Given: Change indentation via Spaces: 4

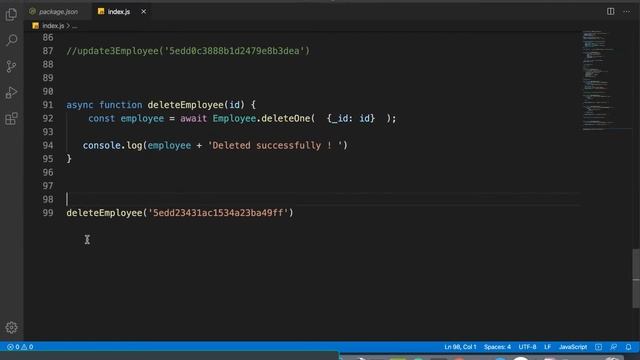Looking at the screenshot, I should (x=497, y=347).
